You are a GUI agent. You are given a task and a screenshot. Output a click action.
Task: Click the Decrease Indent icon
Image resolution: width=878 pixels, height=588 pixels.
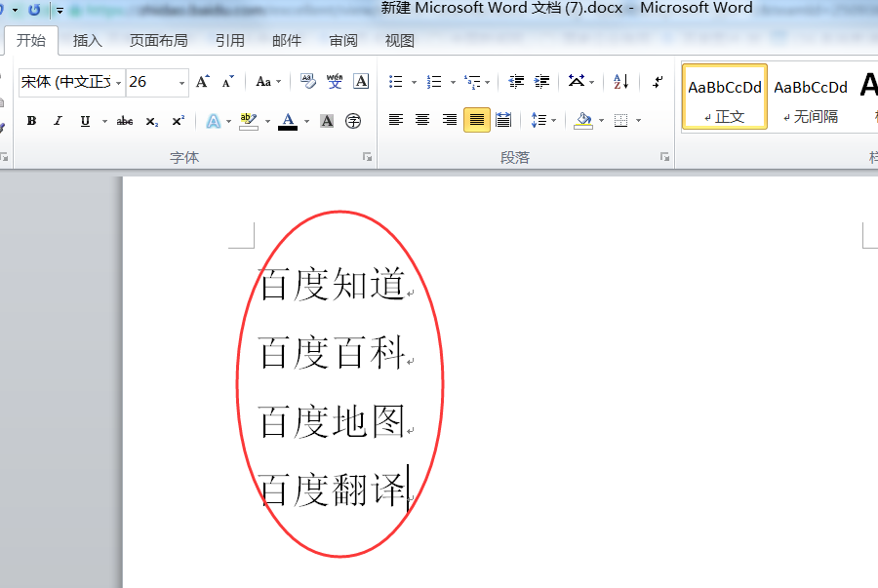[516, 82]
